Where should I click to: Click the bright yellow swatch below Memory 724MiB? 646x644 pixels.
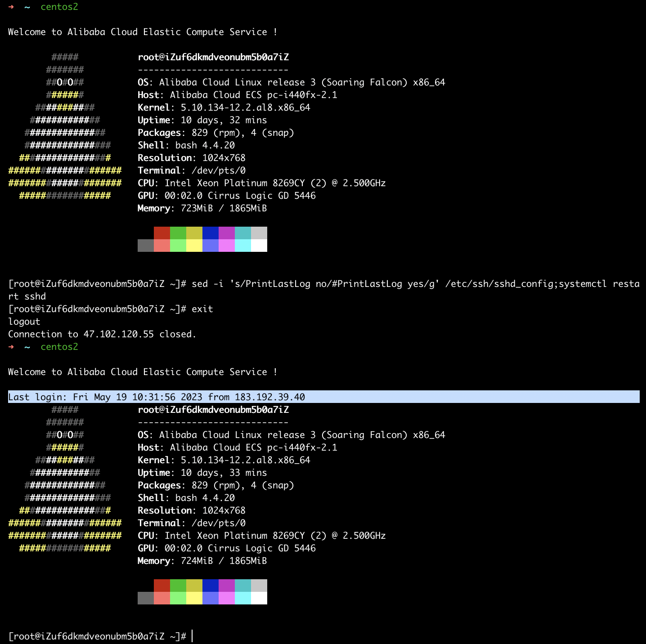click(194, 598)
